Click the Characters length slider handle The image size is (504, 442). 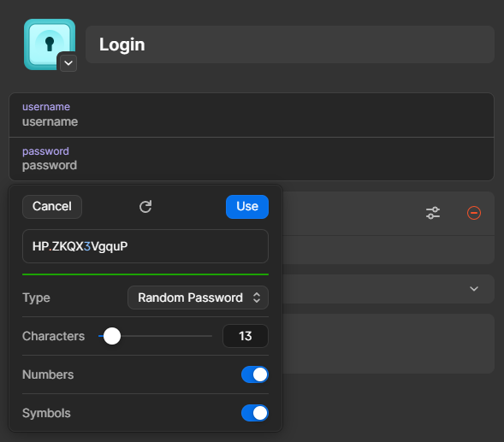(x=112, y=336)
